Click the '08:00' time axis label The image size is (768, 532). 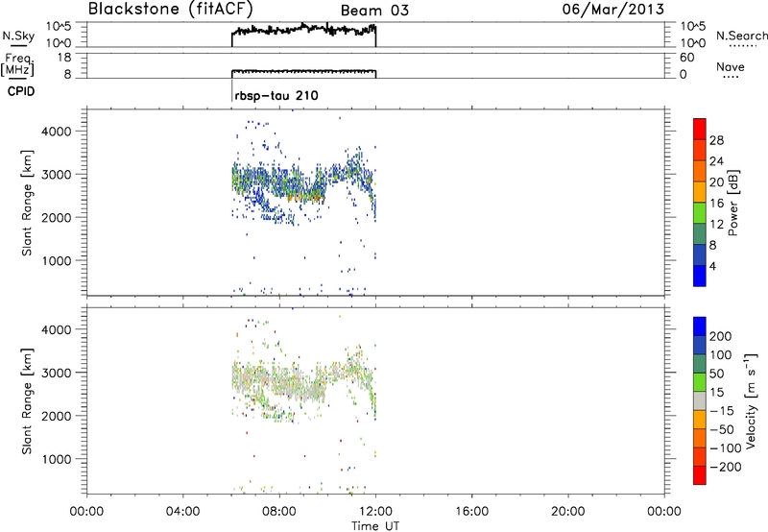click(279, 512)
